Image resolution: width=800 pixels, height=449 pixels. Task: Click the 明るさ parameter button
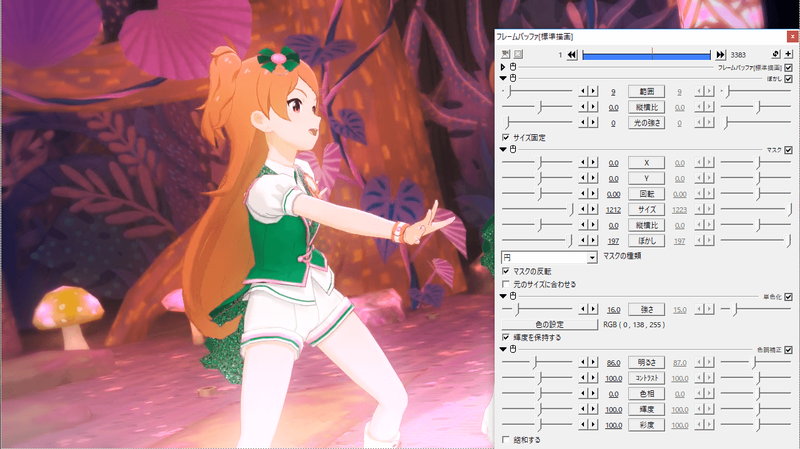click(646, 362)
